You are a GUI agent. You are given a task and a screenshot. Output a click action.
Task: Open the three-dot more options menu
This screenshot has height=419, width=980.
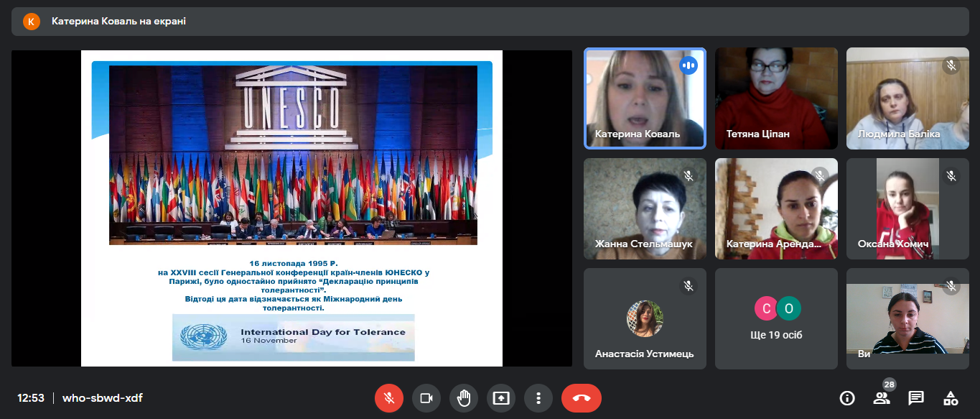(538, 397)
